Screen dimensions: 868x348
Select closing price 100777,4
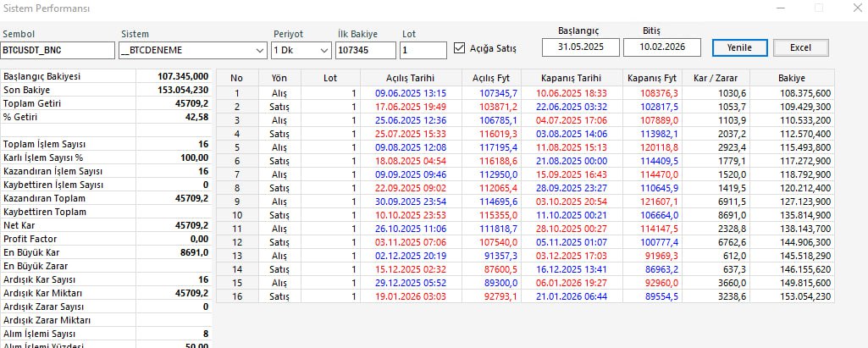pos(660,242)
